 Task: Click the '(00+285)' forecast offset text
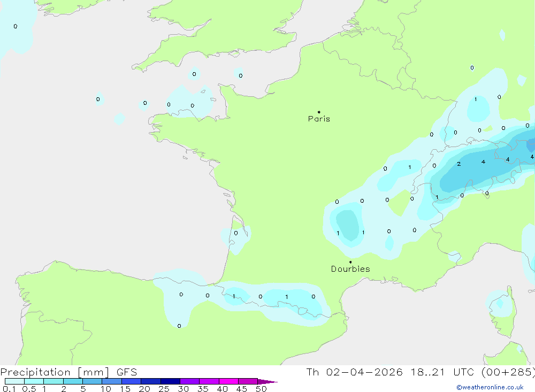[x=508, y=372]
